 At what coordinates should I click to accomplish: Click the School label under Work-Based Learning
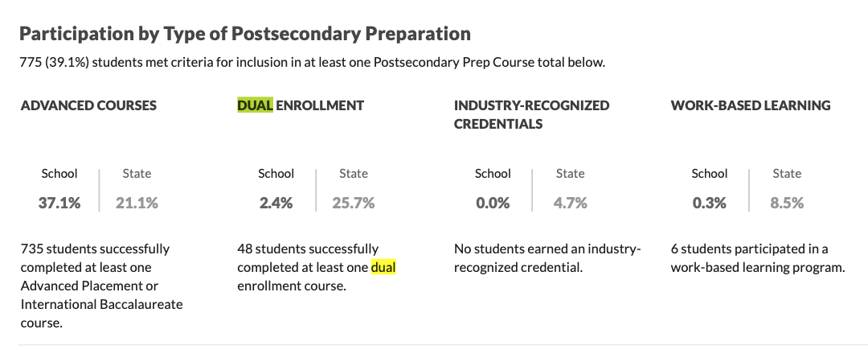[x=709, y=174]
